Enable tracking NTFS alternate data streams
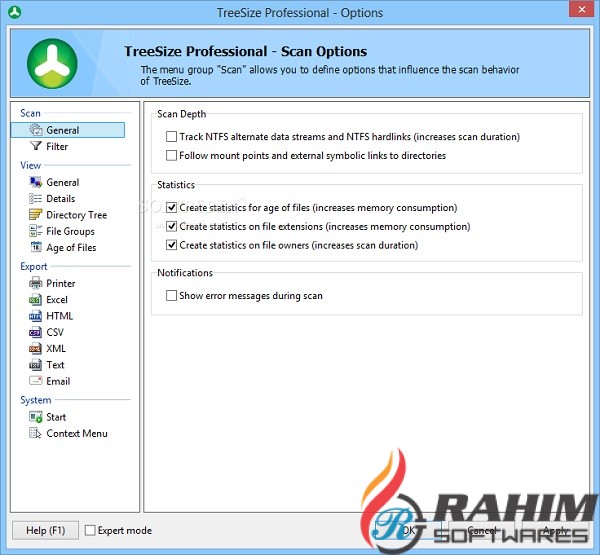 tap(171, 137)
